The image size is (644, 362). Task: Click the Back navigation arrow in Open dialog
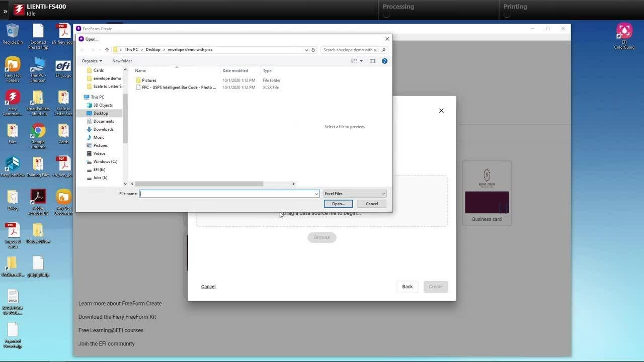pos(83,50)
